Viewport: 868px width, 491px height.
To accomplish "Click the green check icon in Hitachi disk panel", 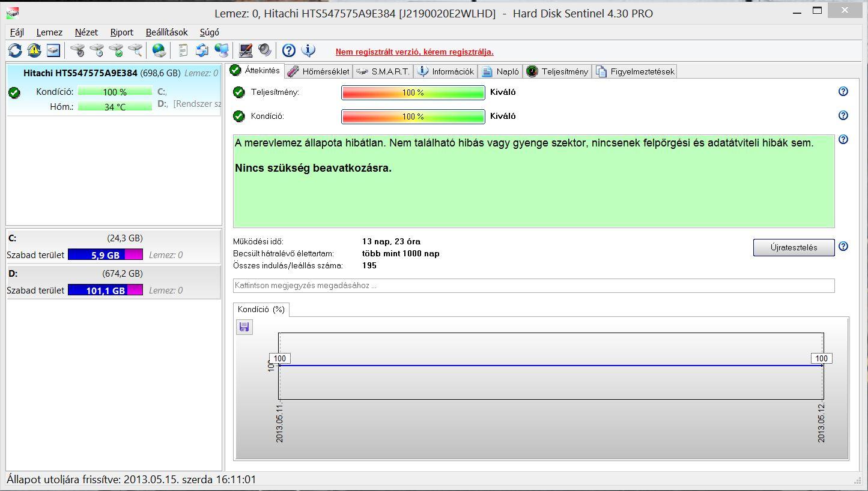I will tap(14, 92).
